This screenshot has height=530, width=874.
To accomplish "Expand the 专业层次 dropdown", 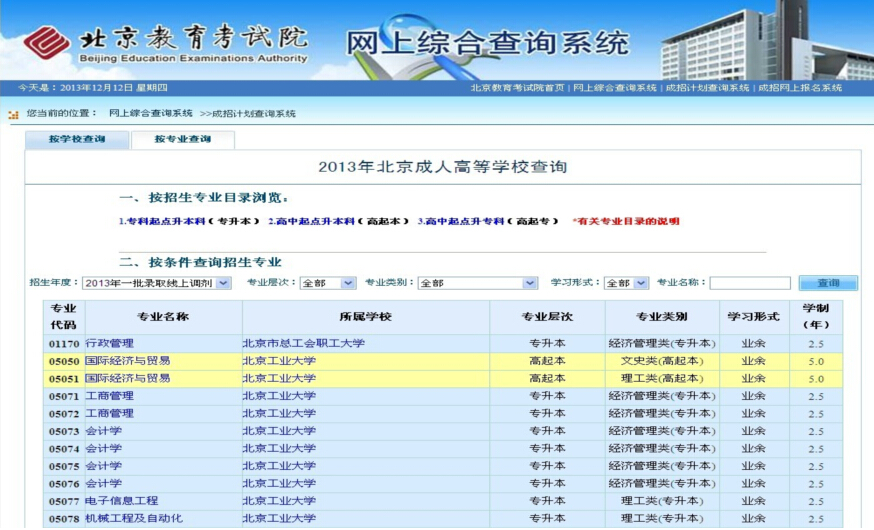I will pos(327,283).
